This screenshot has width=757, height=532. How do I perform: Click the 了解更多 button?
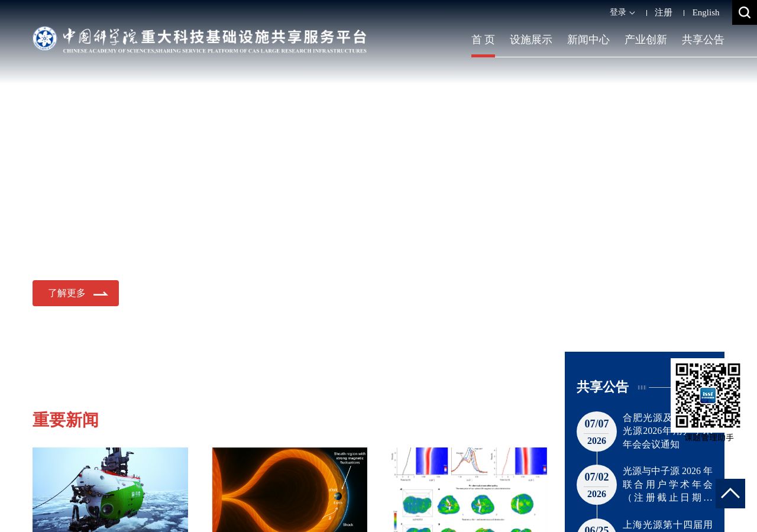(76, 293)
